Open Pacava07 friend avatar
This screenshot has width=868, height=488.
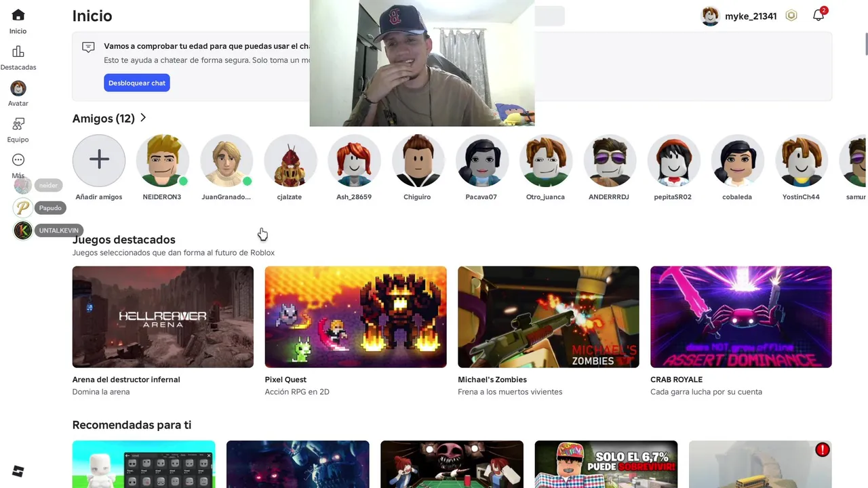pyautogui.click(x=481, y=160)
